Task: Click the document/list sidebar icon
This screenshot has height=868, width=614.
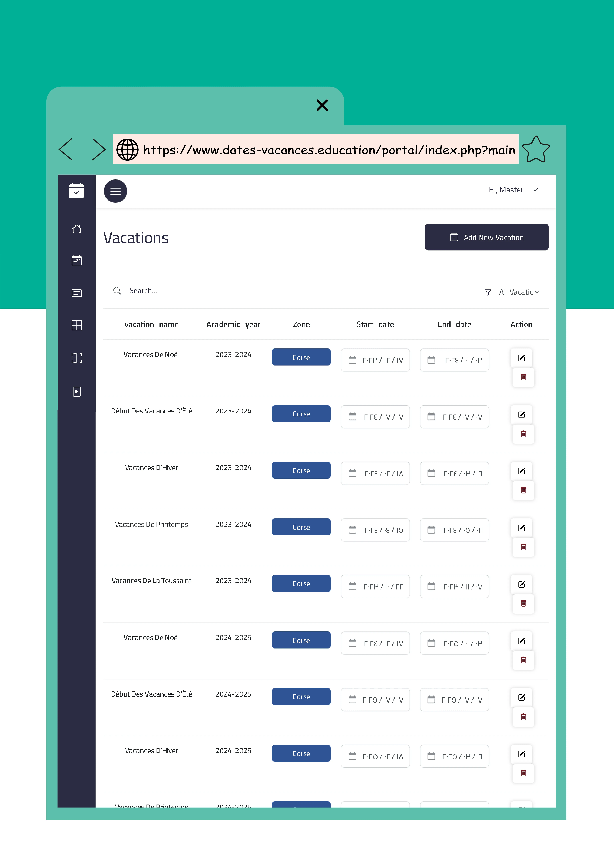Action: 77,293
